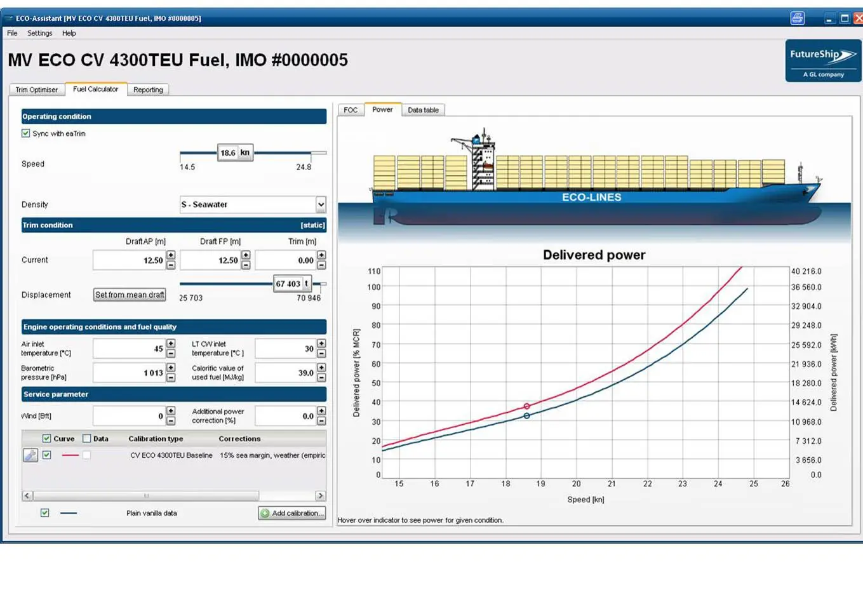
Task: Open the Help menu
Action: (x=69, y=33)
